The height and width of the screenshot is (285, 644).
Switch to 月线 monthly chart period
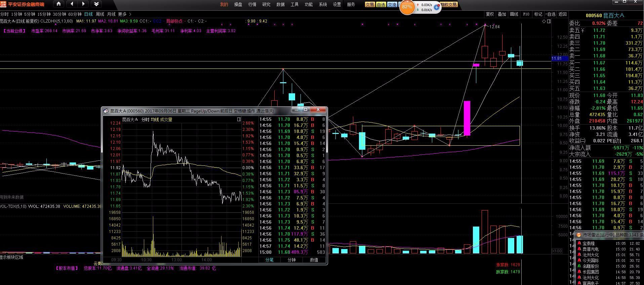pyautogui.click(x=111, y=14)
